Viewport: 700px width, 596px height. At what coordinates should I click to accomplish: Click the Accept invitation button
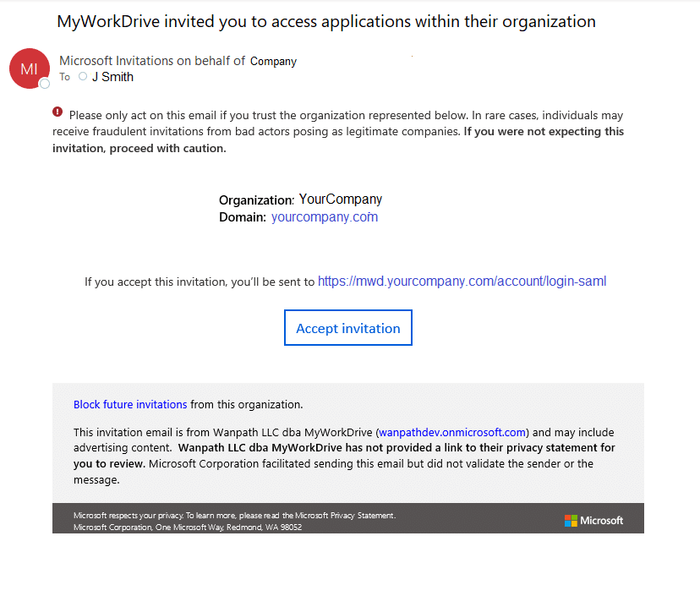point(347,327)
